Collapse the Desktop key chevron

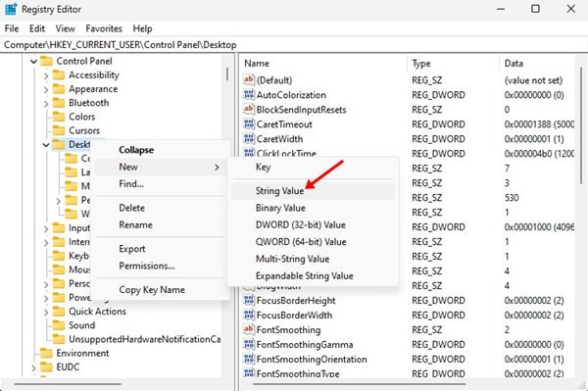click(x=46, y=145)
